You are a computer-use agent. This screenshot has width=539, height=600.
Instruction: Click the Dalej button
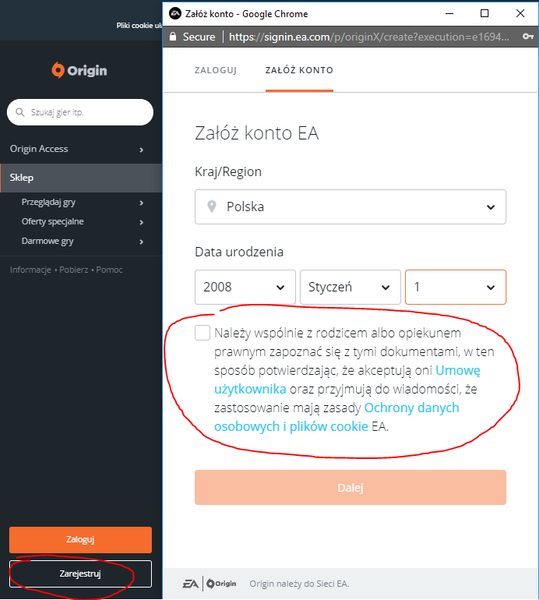(350, 488)
